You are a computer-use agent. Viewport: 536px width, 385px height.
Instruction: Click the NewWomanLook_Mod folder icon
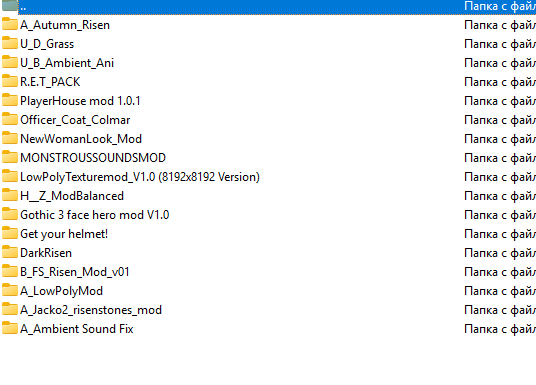[x=10, y=138]
